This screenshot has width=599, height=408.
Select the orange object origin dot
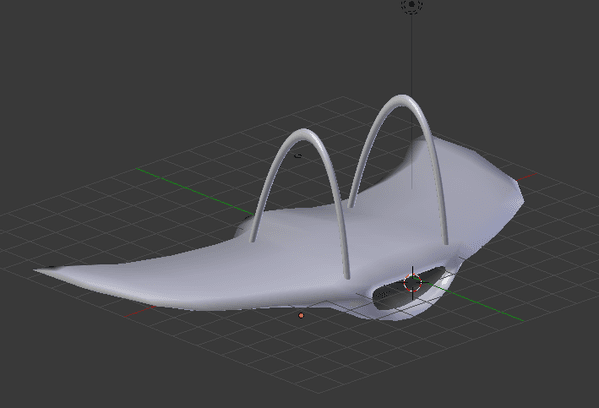pos(301,316)
